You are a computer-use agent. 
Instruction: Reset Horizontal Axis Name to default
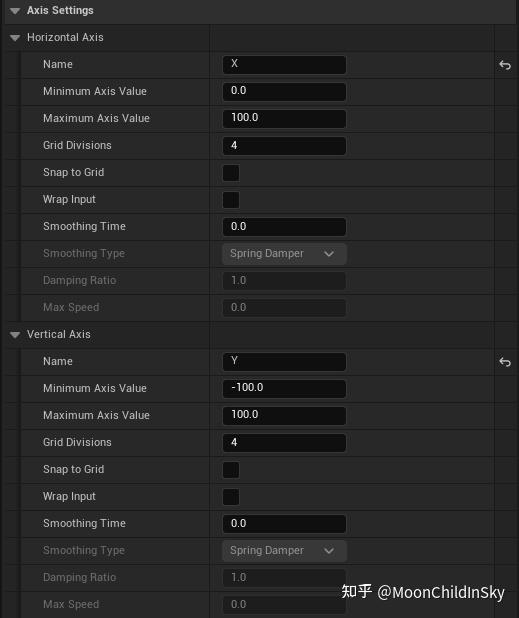click(x=505, y=65)
